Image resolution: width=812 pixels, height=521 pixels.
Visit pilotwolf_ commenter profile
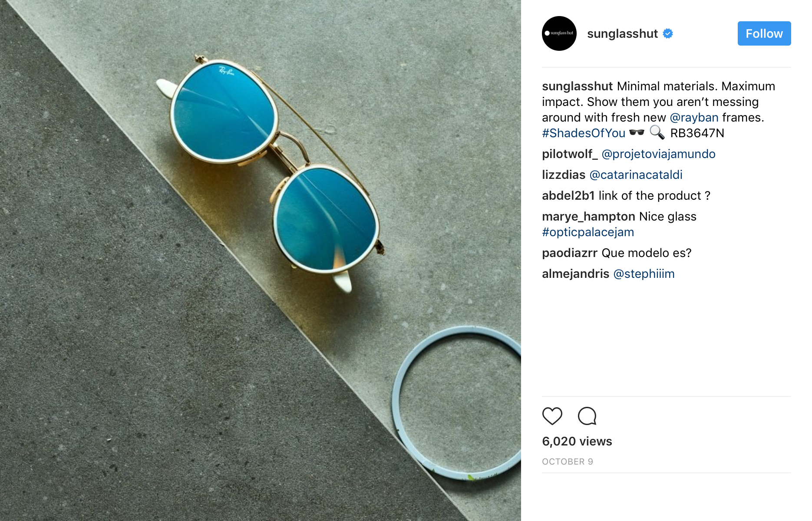pos(570,154)
